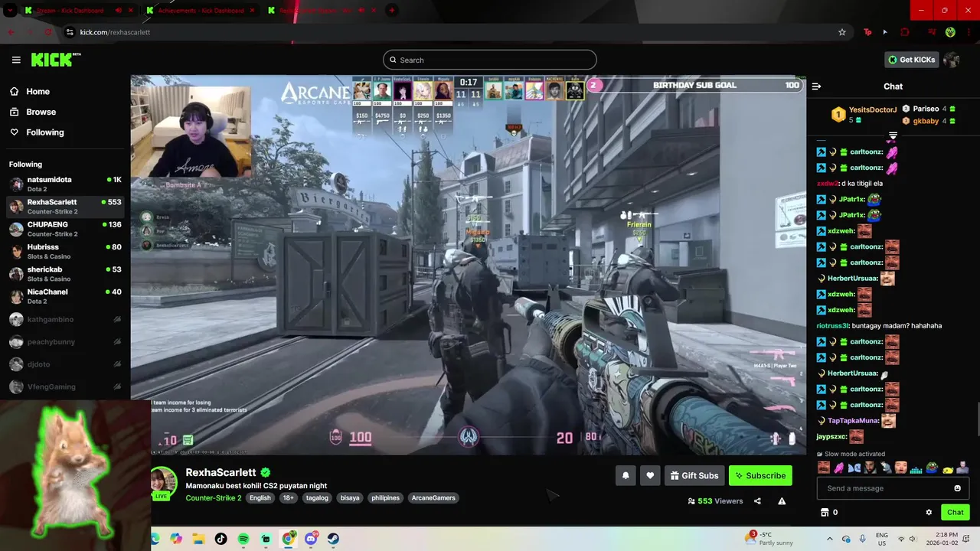Screen dimensions: 980x551
Task: Click the Kick logo
Action: tap(56, 60)
